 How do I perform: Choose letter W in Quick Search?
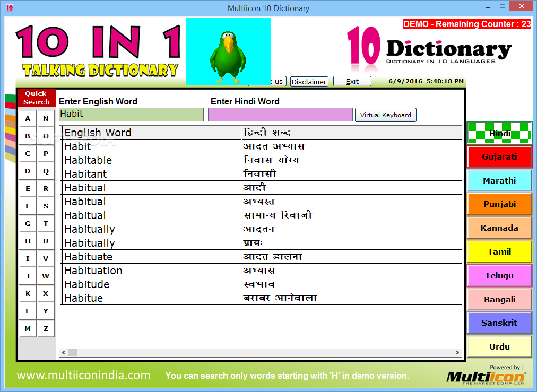[x=46, y=276]
